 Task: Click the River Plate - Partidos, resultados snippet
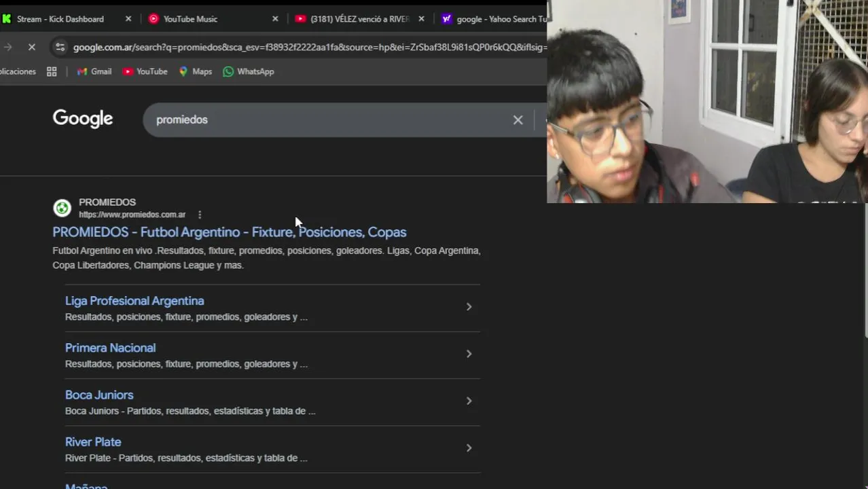[186, 458]
